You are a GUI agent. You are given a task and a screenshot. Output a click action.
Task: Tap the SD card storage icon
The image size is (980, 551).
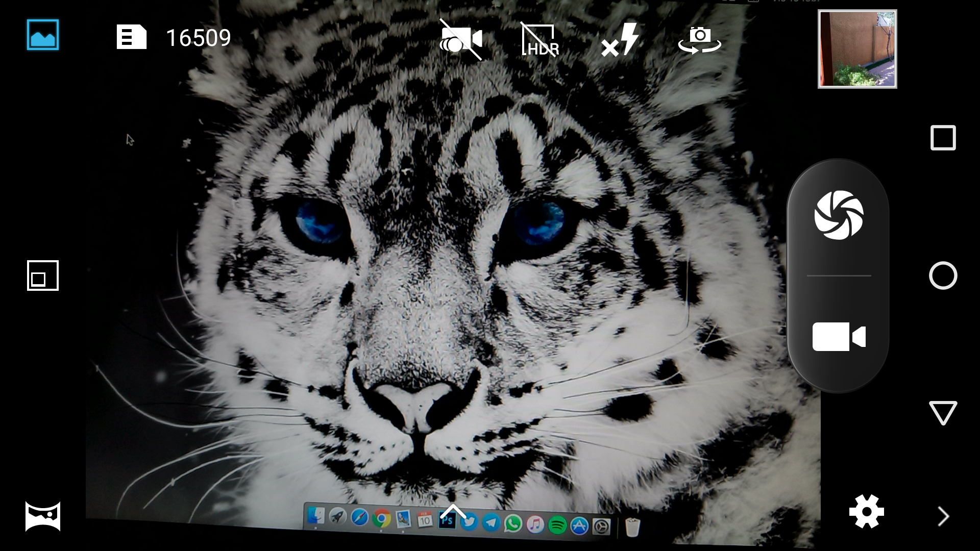point(131,37)
